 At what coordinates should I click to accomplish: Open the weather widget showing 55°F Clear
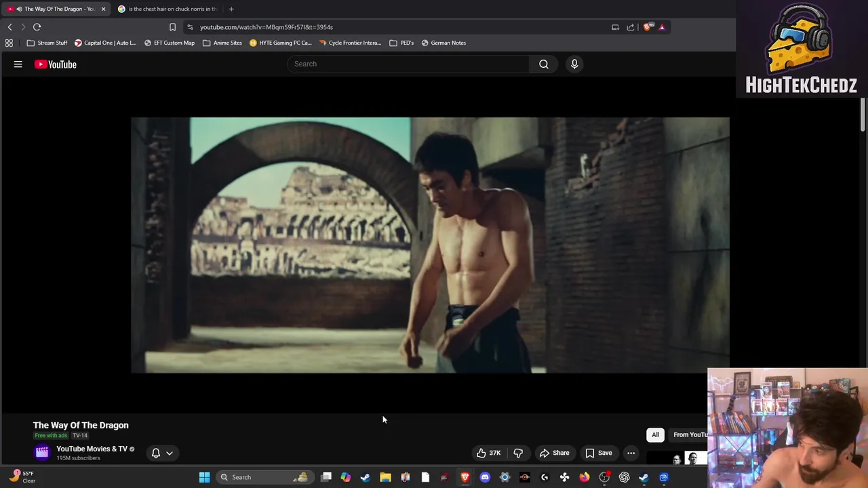click(x=22, y=477)
